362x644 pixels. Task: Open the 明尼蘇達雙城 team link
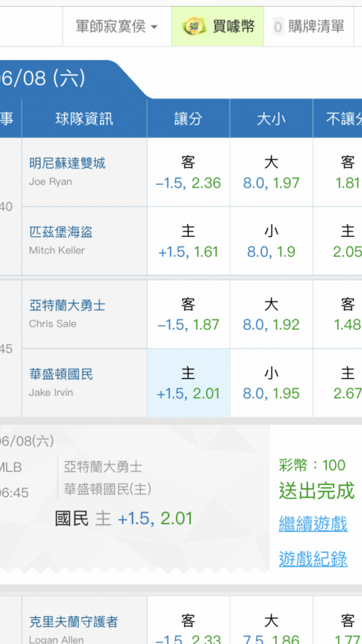point(68,164)
